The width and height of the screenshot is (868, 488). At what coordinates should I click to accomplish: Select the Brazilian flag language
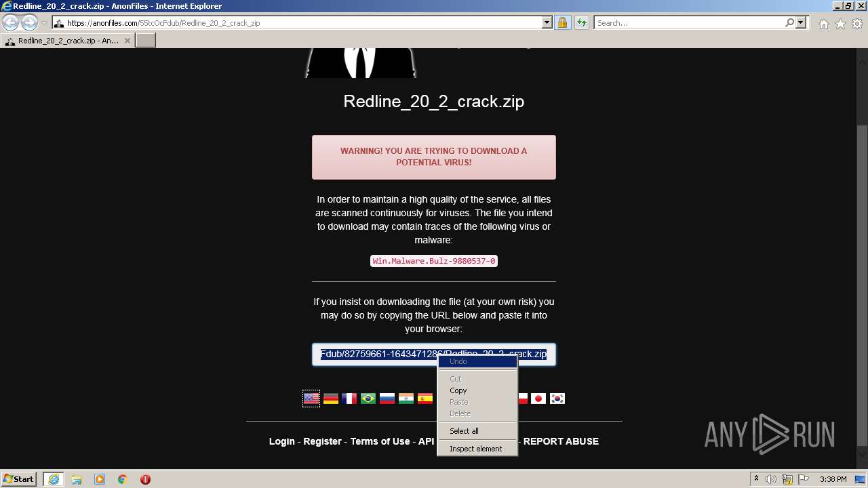[368, 399]
